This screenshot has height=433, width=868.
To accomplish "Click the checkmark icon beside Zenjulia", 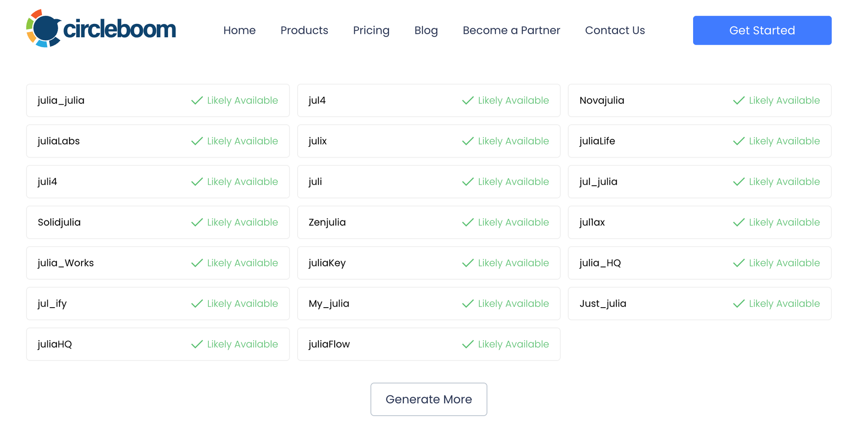I will 468,223.
